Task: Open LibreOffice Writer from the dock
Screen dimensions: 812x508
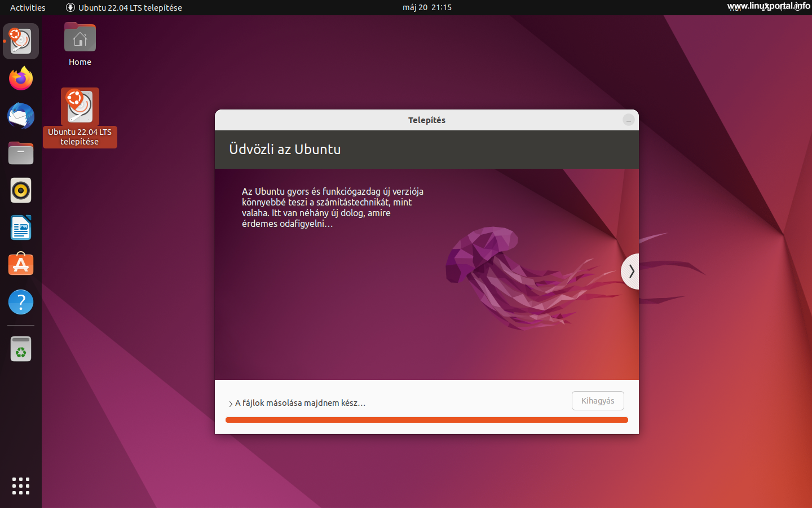Action: click(20, 227)
